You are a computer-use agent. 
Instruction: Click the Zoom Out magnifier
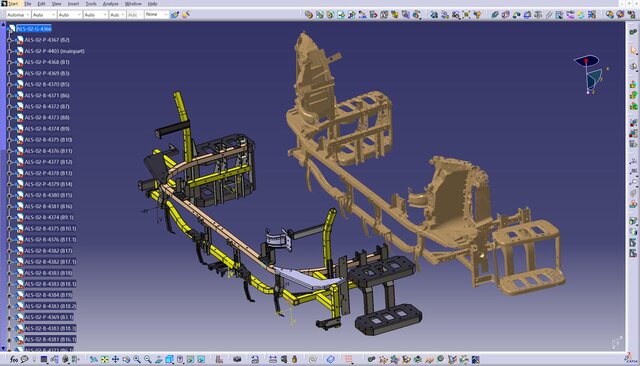(148, 359)
